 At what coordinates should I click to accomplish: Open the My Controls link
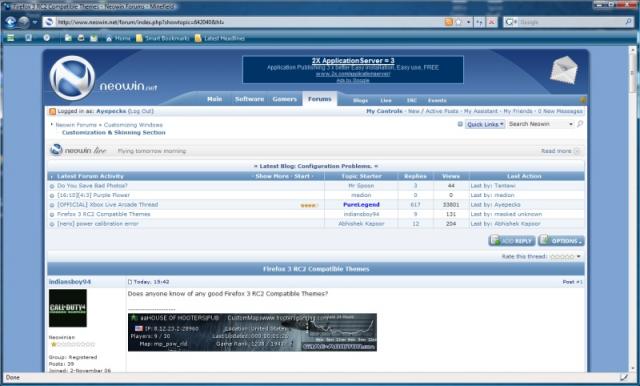pyautogui.click(x=384, y=111)
